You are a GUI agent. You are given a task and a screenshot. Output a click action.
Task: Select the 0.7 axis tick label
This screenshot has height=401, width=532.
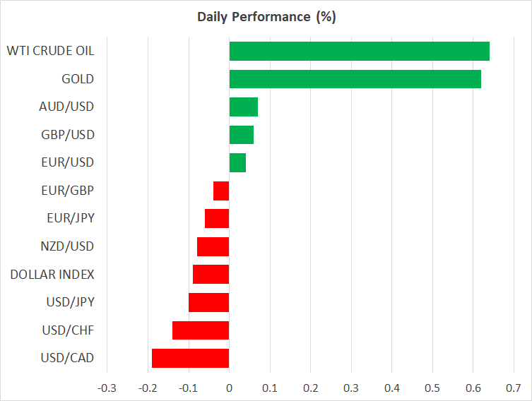pos(514,388)
